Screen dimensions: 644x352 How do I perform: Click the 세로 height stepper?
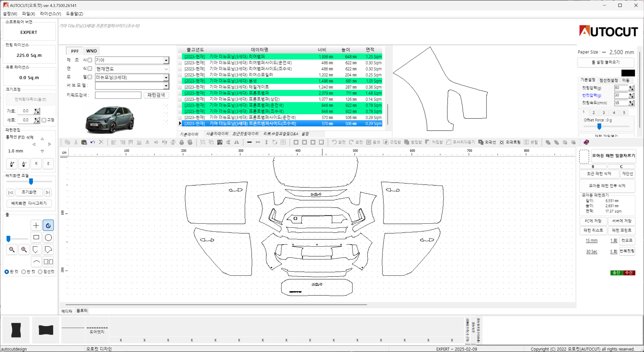point(37,120)
